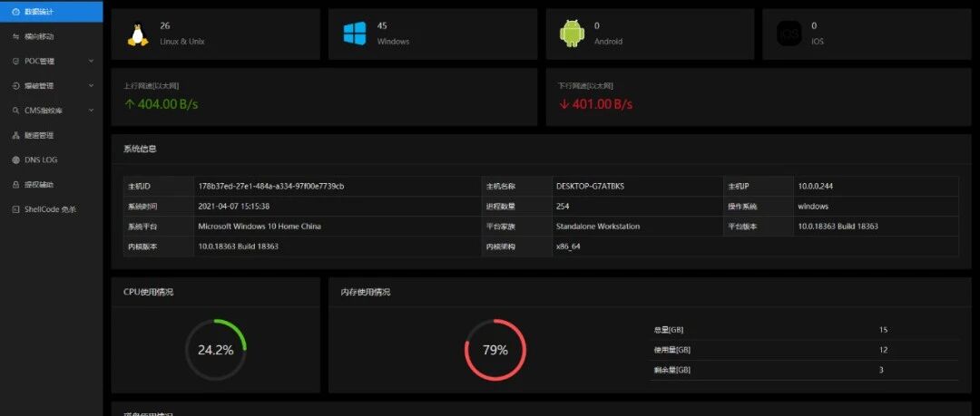Open the CMS指纹库 sidebar menu
This screenshot has width=980, height=416.
tap(51, 111)
